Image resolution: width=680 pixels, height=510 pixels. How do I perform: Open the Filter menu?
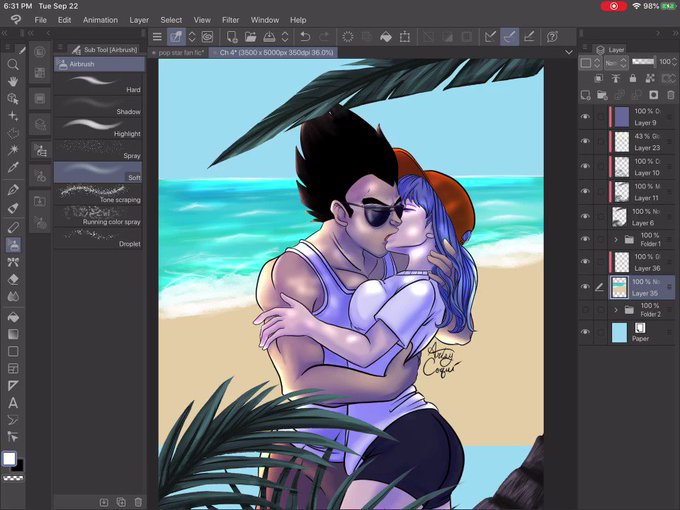(230, 20)
